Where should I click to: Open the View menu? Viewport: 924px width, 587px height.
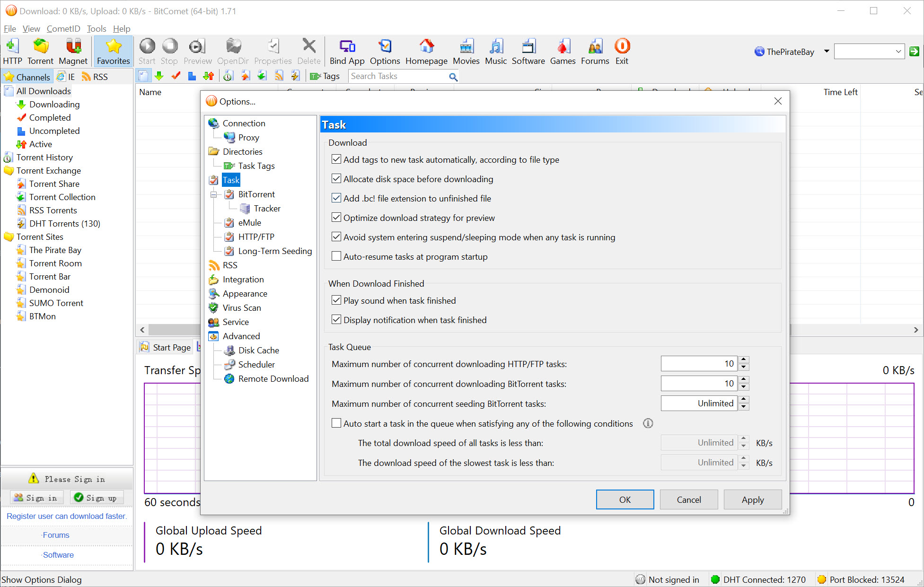(31, 29)
